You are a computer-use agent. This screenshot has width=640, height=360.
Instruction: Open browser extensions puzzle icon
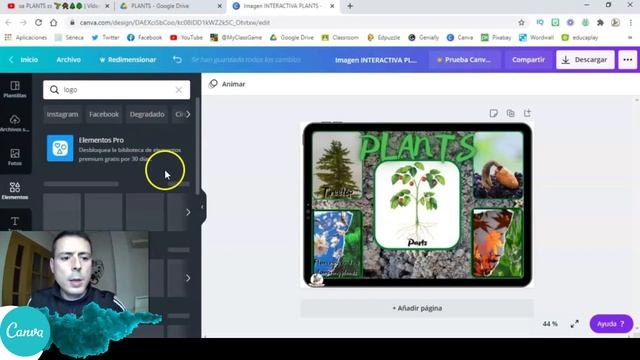[x=600, y=23]
